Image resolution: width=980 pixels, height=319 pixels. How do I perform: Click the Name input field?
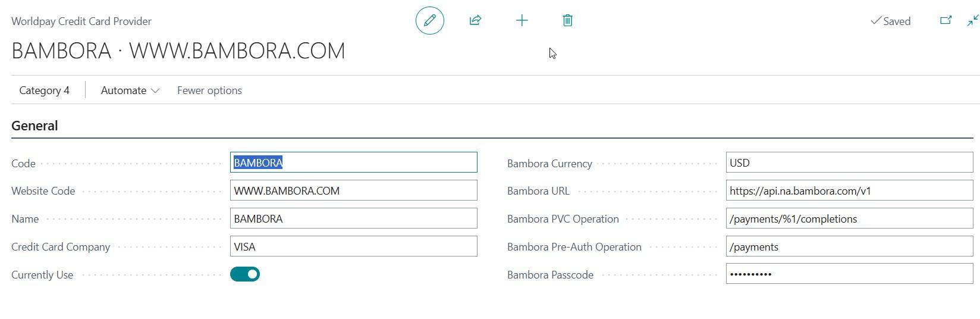353,218
